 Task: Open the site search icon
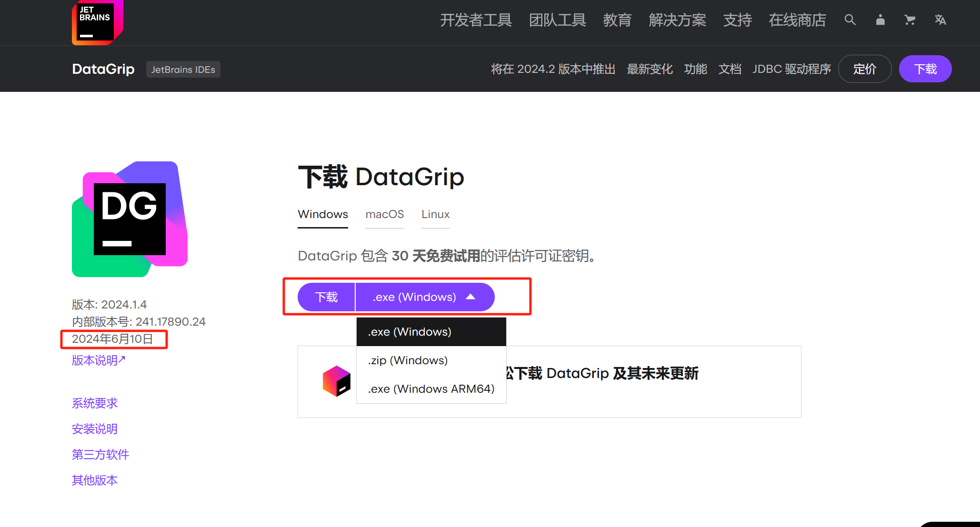(x=850, y=20)
